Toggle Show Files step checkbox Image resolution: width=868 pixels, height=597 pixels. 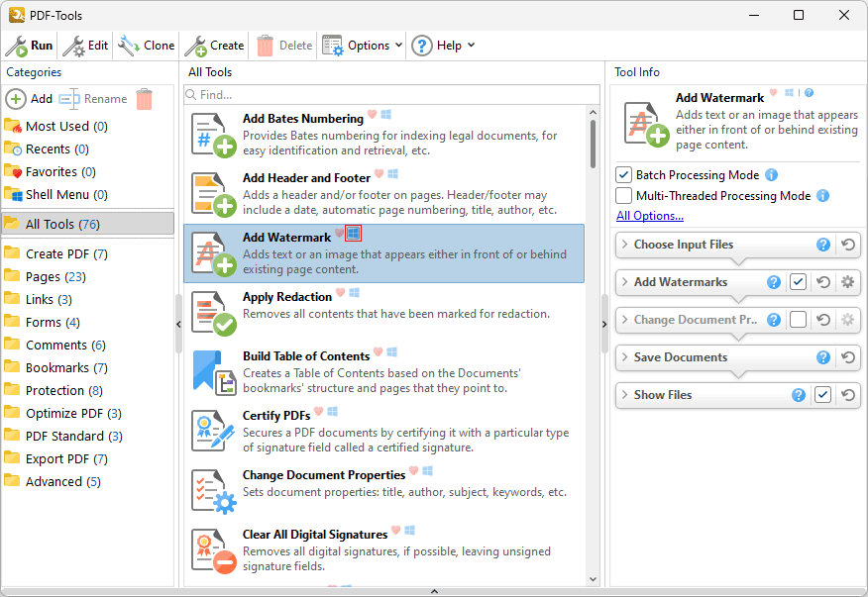click(x=822, y=395)
